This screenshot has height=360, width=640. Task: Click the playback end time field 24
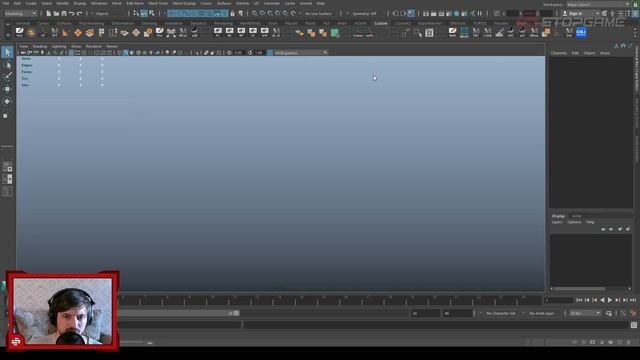click(425, 313)
